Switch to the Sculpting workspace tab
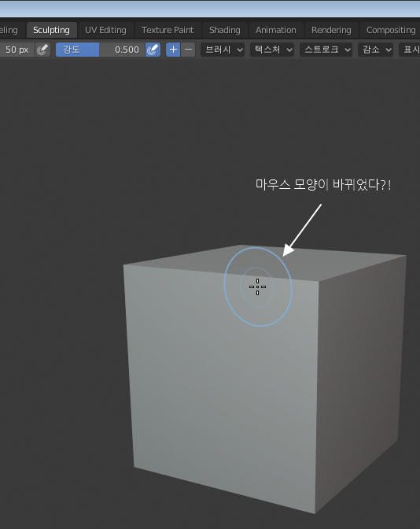The width and height of the screenshot is (420, 529). 52,30
